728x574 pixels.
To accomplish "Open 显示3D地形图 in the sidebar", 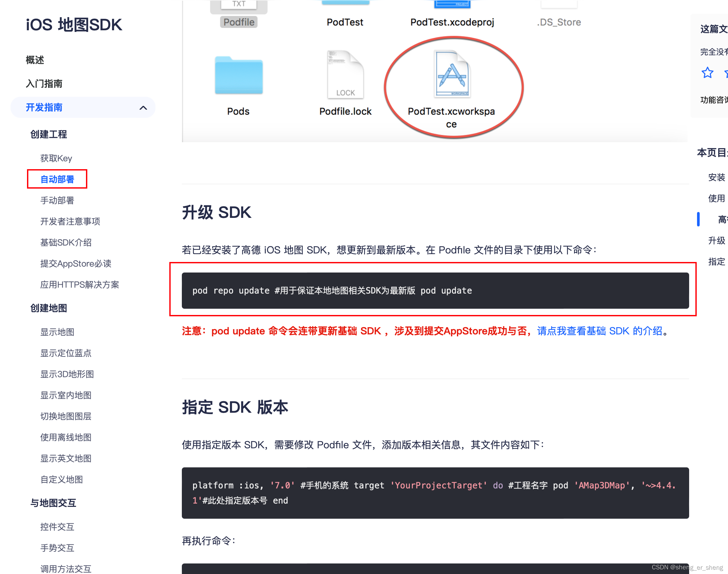I will pyautogui.click(x=67, y=374).
